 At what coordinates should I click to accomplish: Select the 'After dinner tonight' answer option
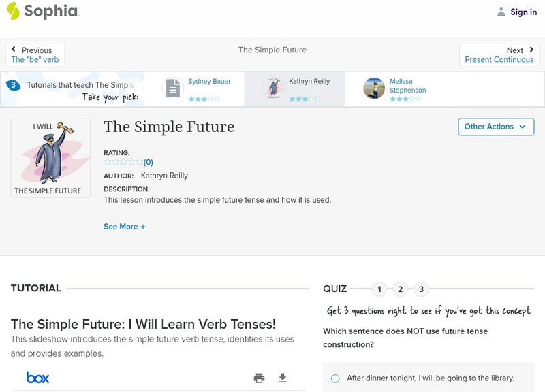click(x=335, y=378)
